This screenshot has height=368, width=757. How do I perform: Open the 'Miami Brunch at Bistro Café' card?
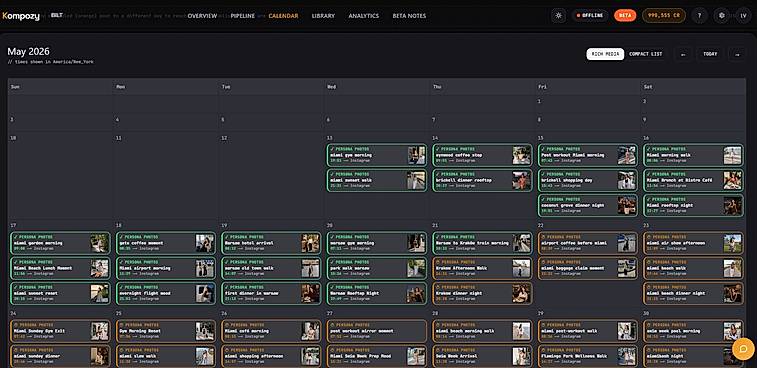pos(693,180)
